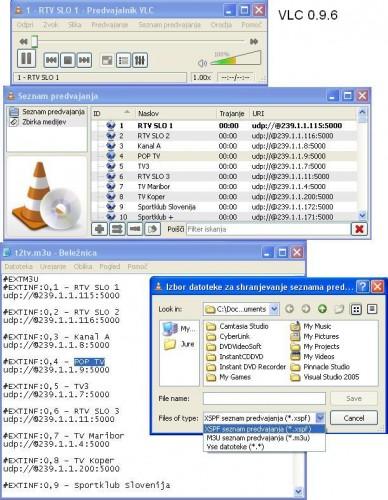Screen dimensions: 388x500
Task: Clear search filter with red X
Action: [359, 229]
